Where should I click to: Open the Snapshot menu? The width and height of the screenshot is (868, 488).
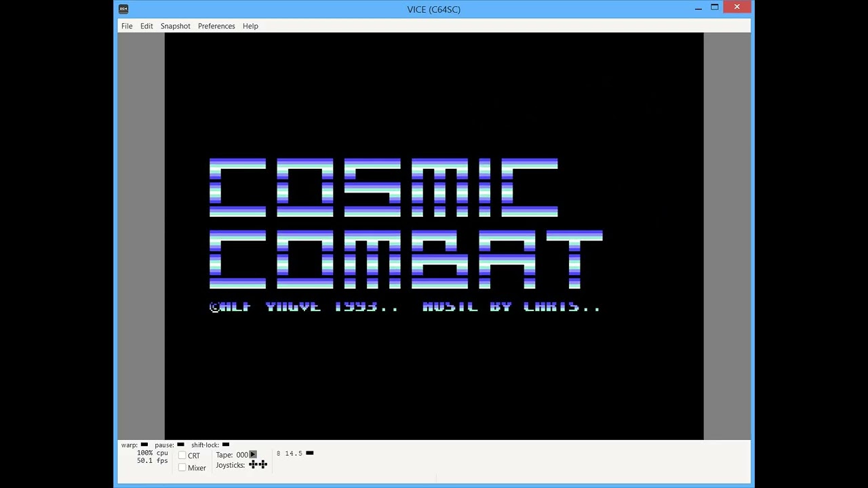[x=175, y=26]
